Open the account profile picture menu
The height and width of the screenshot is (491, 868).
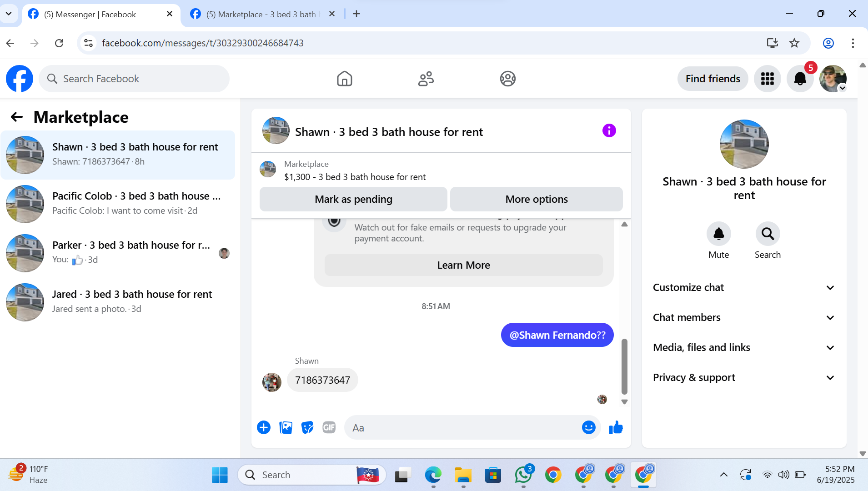(833, 79)
